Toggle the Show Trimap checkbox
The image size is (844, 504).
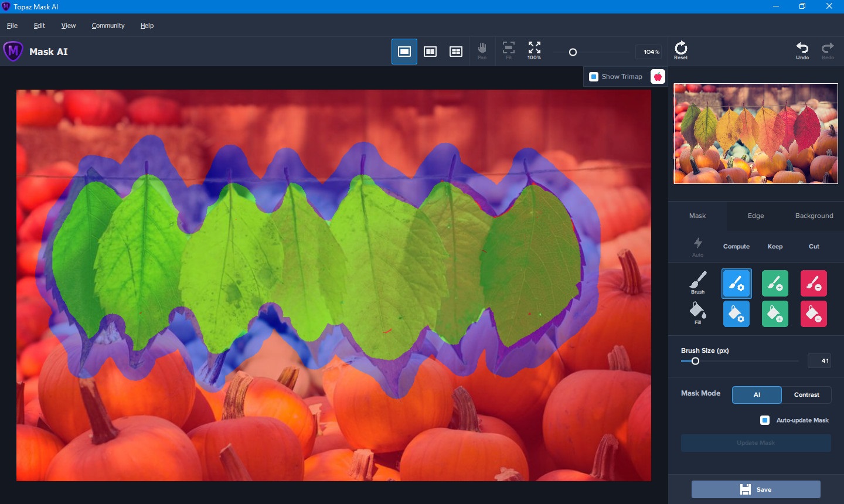pyautogui.click(x=594, y=77)
